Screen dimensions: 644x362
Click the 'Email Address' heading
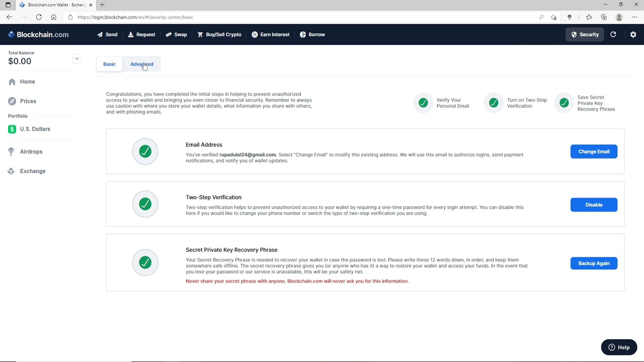pos(204,145)
